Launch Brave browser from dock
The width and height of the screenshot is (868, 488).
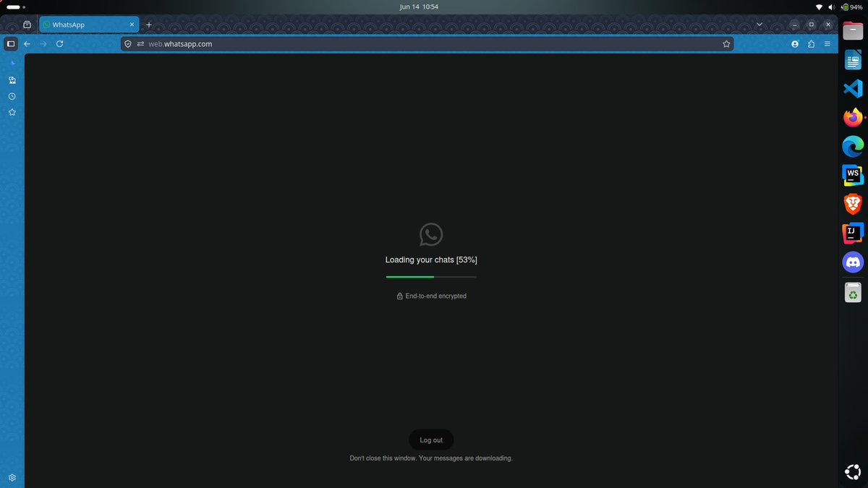(x=853, y=205)
